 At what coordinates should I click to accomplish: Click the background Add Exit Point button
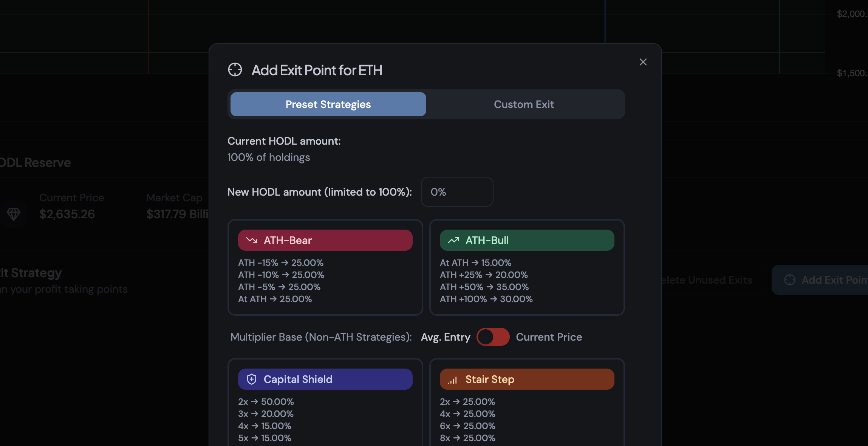tap(824, 280)
